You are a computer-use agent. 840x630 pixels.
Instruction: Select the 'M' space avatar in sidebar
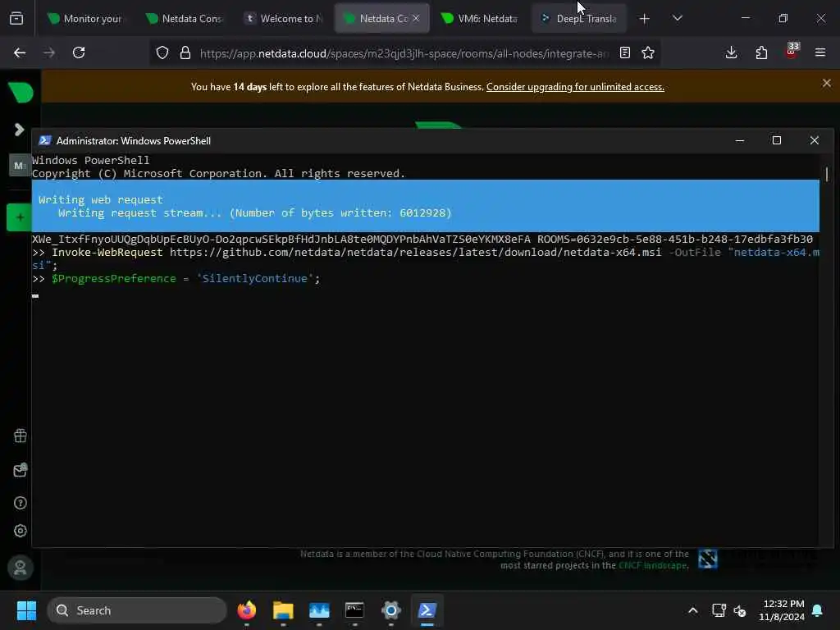20,166
